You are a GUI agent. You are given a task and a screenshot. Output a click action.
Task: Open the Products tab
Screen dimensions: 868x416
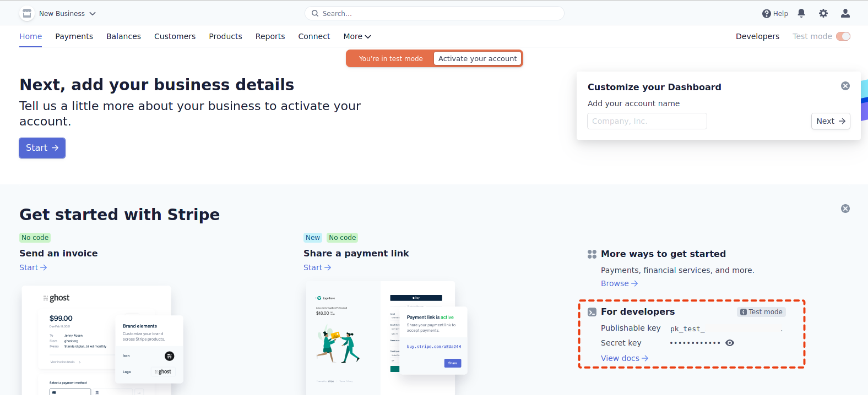click(x=225, y=36)
